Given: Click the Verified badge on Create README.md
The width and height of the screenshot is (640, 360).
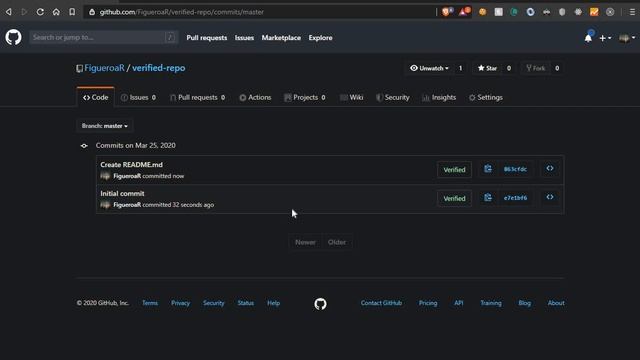Looking at the screenshot, I should 454,169.
